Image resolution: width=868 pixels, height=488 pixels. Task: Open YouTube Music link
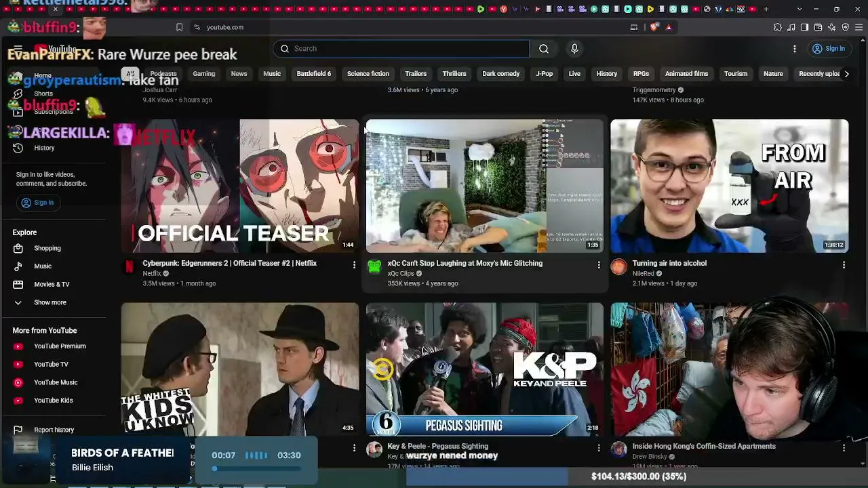[54, 382]
